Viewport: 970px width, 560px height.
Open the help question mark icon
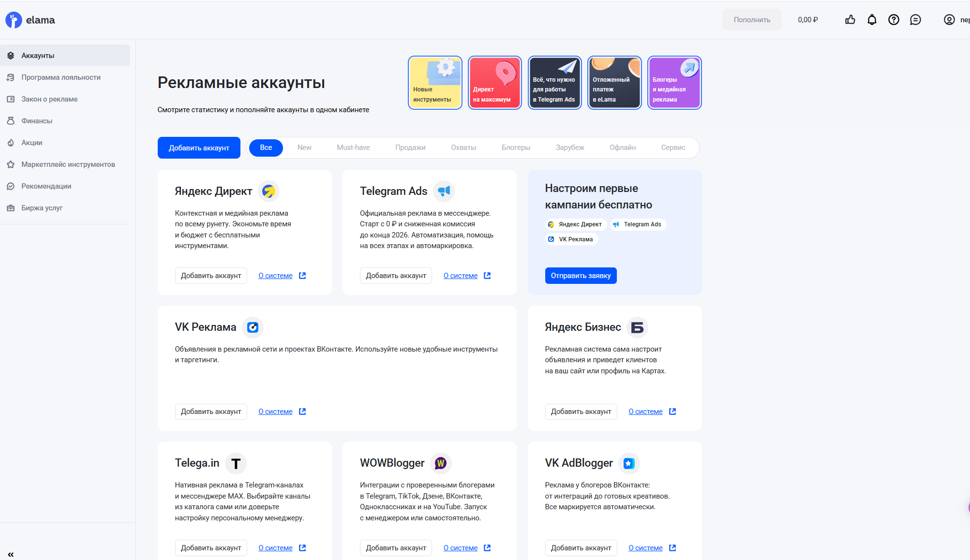click(894, 20)
